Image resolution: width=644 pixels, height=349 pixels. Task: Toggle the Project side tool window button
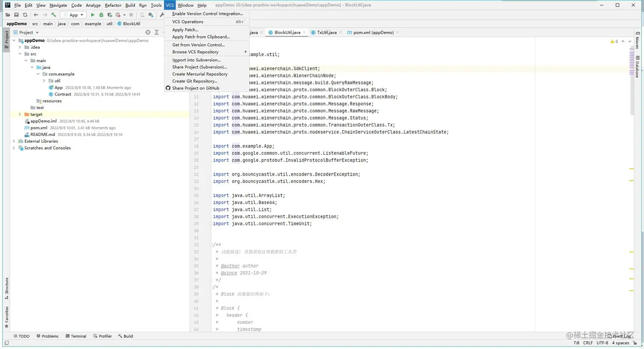[x=6, y=40]
